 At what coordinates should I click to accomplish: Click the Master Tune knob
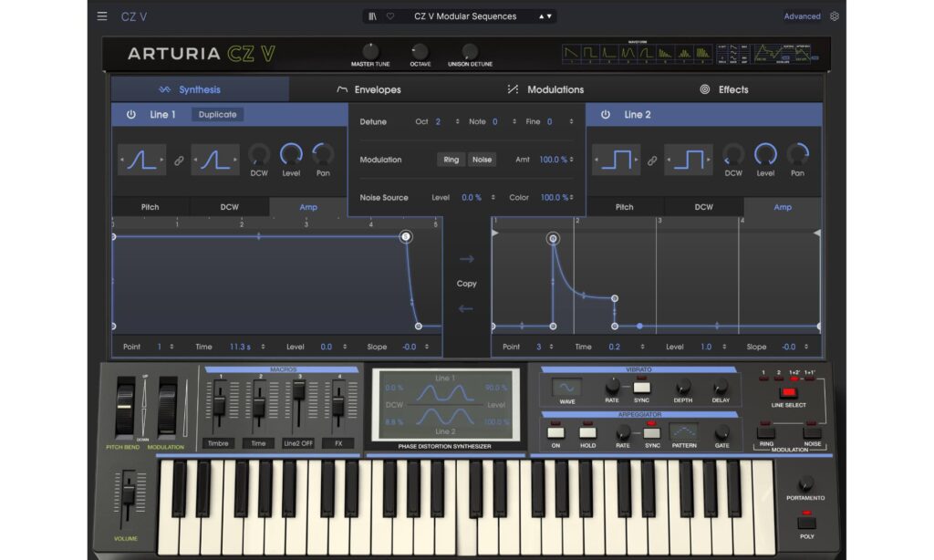click(370, 51)
